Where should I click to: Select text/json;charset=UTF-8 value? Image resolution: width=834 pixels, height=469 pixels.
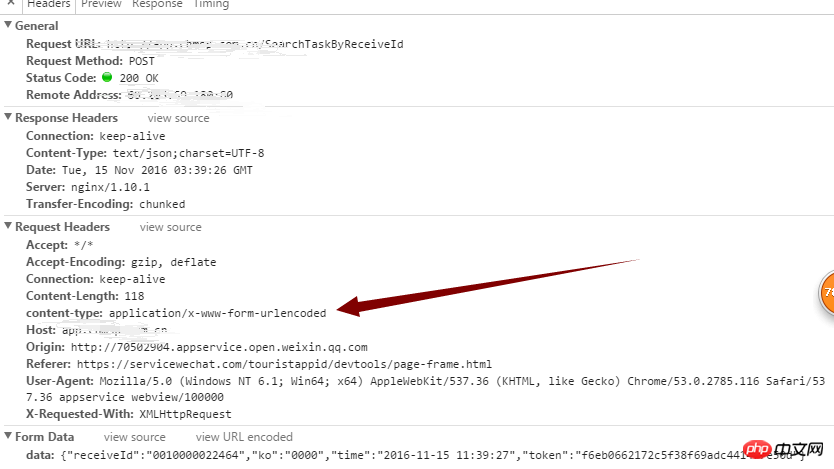(188, 153)
